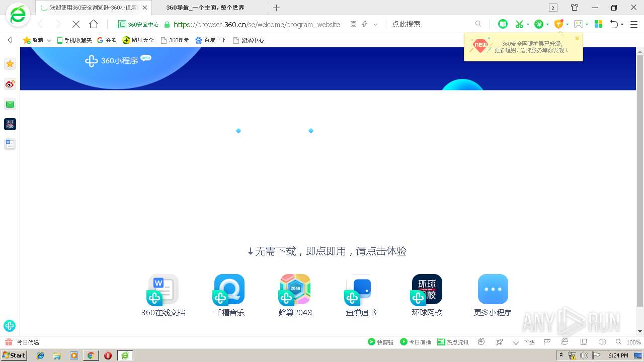
Task: Open the 手机收藏夹 bookmark
Action: point(74,40)
